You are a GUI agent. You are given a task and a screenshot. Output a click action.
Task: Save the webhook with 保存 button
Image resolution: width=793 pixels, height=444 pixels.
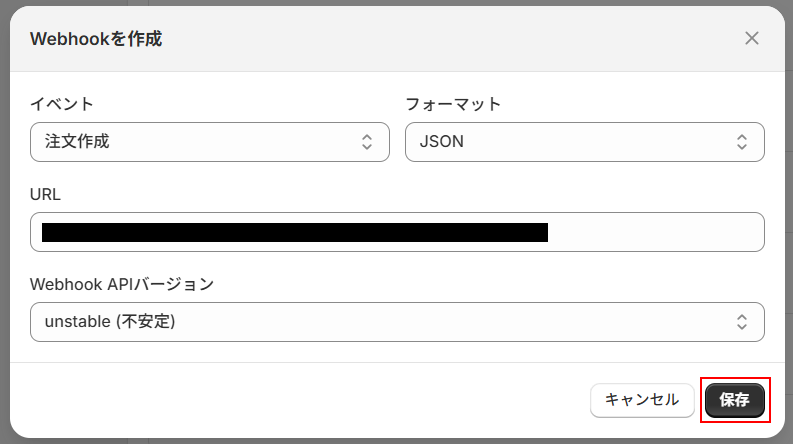click(735, 400)
